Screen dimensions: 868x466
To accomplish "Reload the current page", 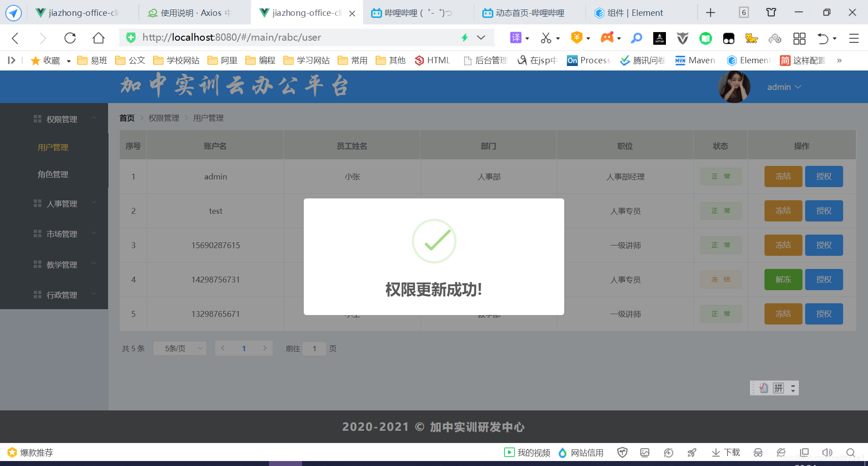I will pos(70,38).
